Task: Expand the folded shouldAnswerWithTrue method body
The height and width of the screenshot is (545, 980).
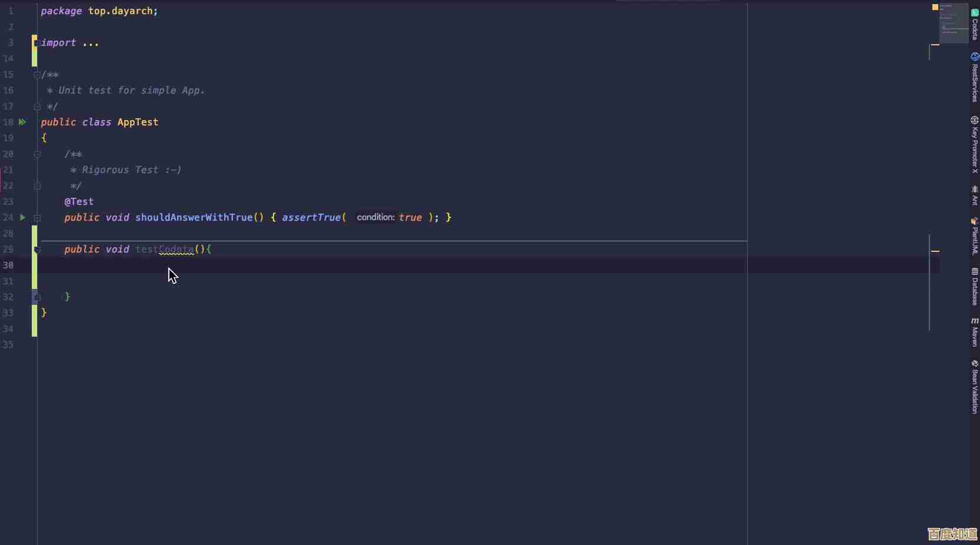Action: click(x=37, y=218)
